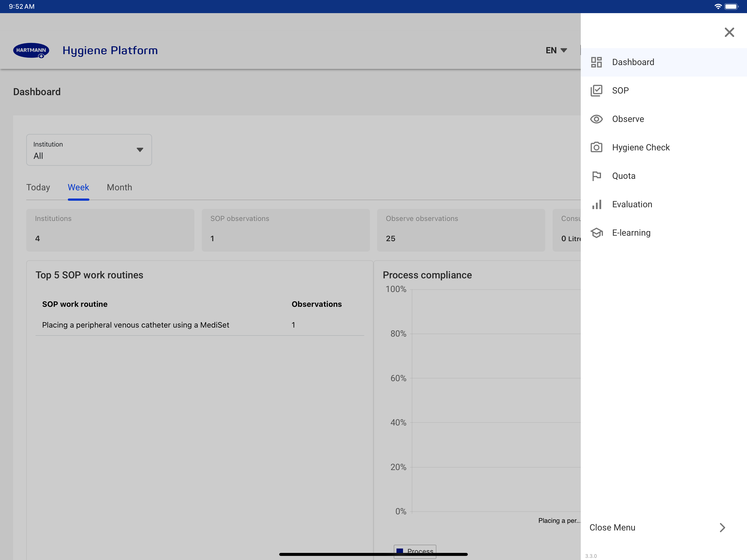Click the Dashboard page heading

tap(37, 92)
